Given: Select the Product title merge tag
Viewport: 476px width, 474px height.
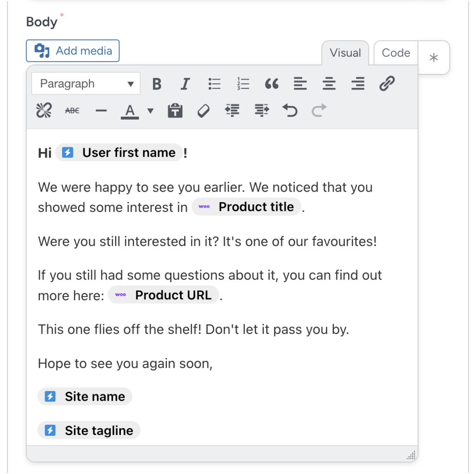Looking at the screenshot, I should tap(246, 207).
